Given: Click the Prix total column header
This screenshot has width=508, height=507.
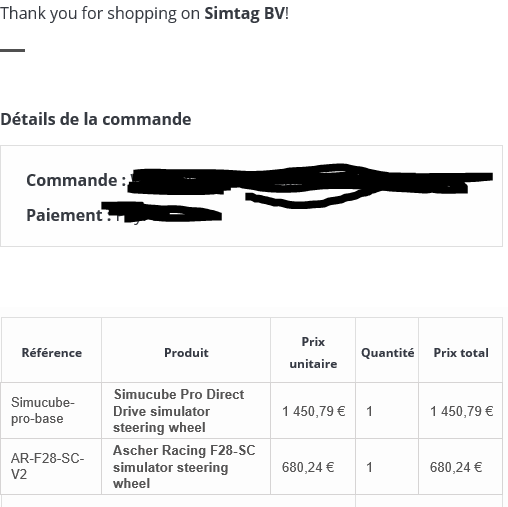Looking at the screenshot, I should pos(461,353).
